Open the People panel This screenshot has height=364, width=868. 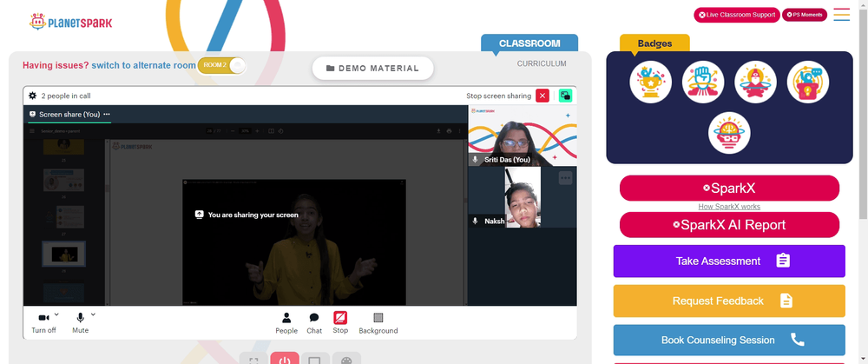(286, 323)
